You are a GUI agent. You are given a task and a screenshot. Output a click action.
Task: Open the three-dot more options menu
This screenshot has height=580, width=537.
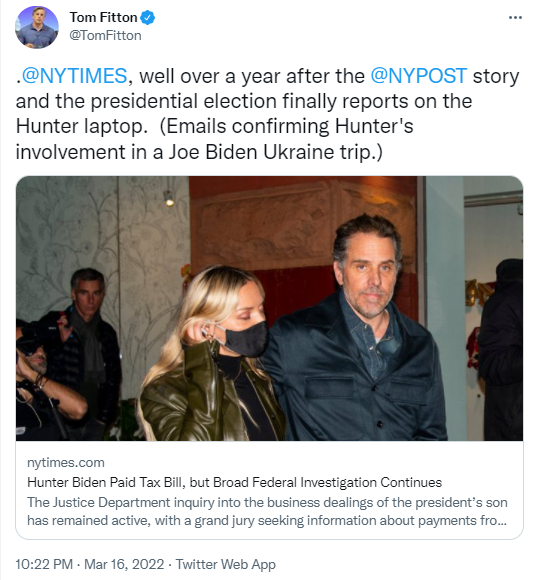[x=515, y=17]
